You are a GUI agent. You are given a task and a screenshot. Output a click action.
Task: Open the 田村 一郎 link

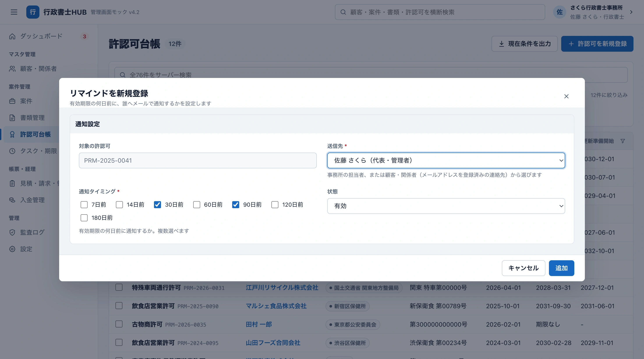click(x=258, y=325)
